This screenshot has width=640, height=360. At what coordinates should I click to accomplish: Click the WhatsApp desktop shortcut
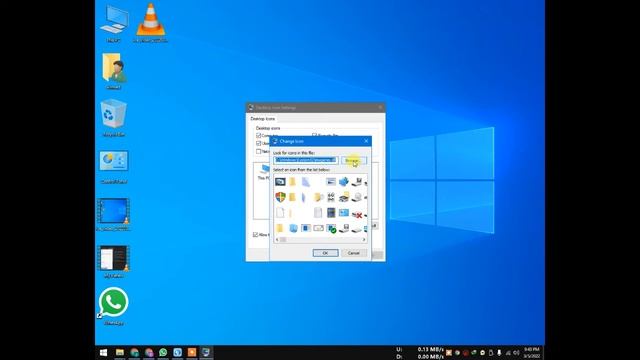point(113,306)
